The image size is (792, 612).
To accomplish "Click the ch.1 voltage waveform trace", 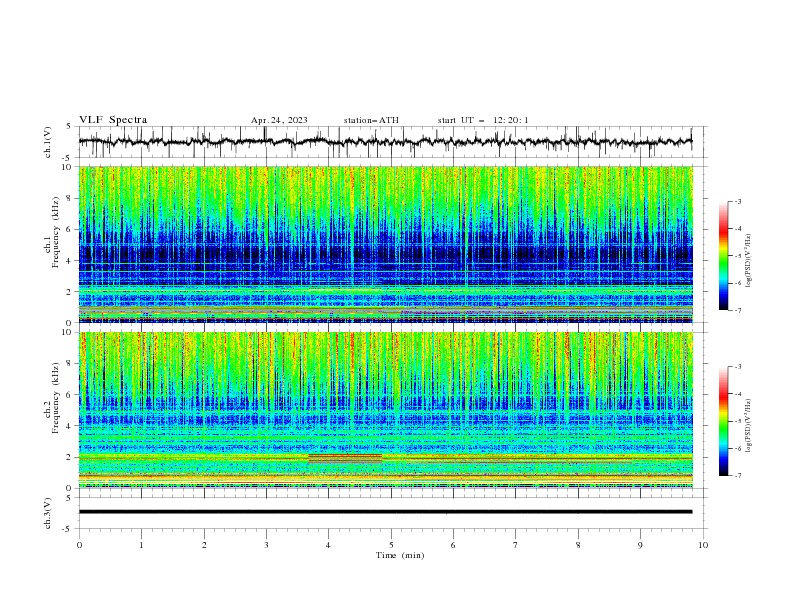I will 385,142.
